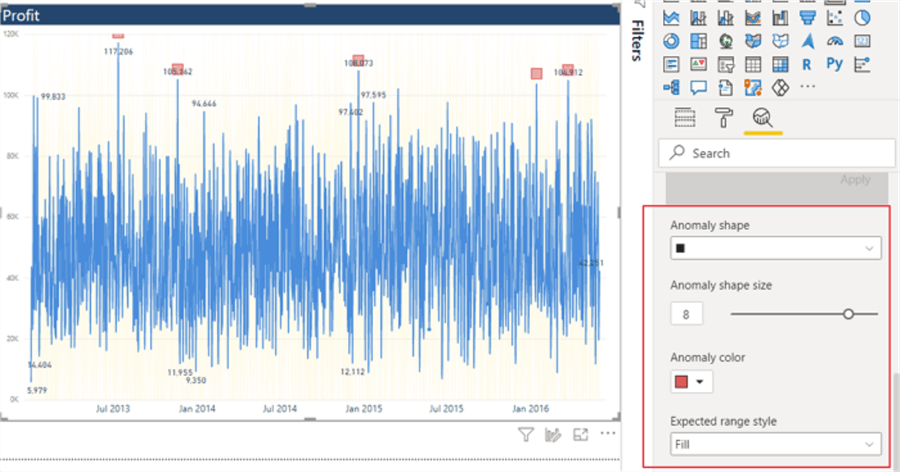Open focus mode for Profit chart

pos(580,435)
